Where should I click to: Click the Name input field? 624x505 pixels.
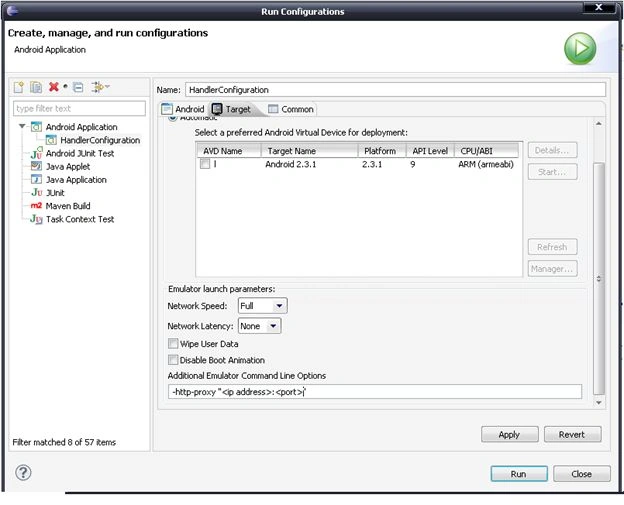click(395, 90)
